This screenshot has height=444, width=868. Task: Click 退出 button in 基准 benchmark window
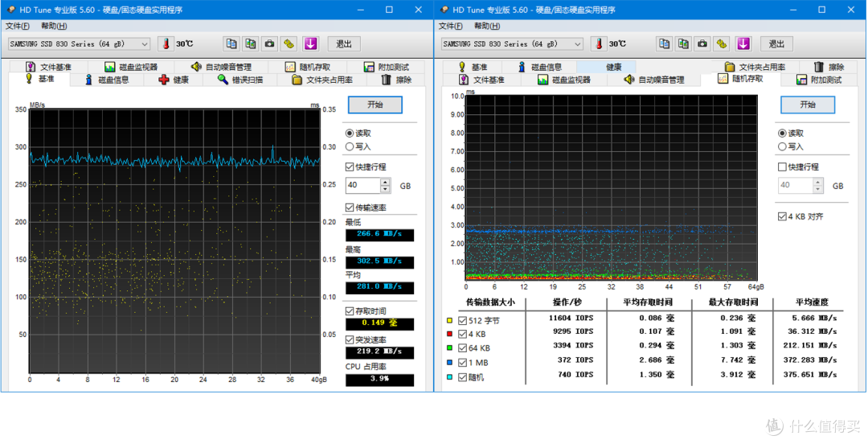click(344, 43)
